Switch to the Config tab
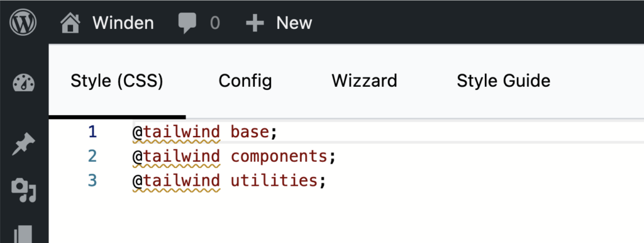The width and height of the screenshot is (644, 243). tap(245, 81)
